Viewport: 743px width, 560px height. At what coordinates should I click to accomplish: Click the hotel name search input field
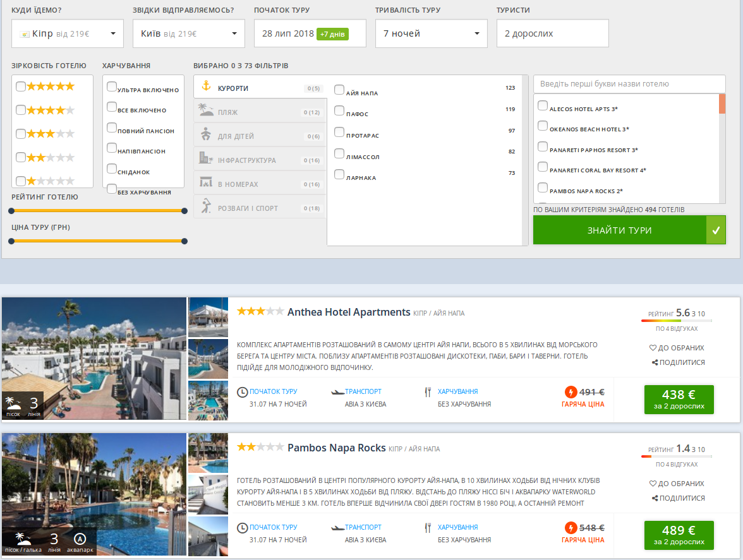[x=629, y=84]
